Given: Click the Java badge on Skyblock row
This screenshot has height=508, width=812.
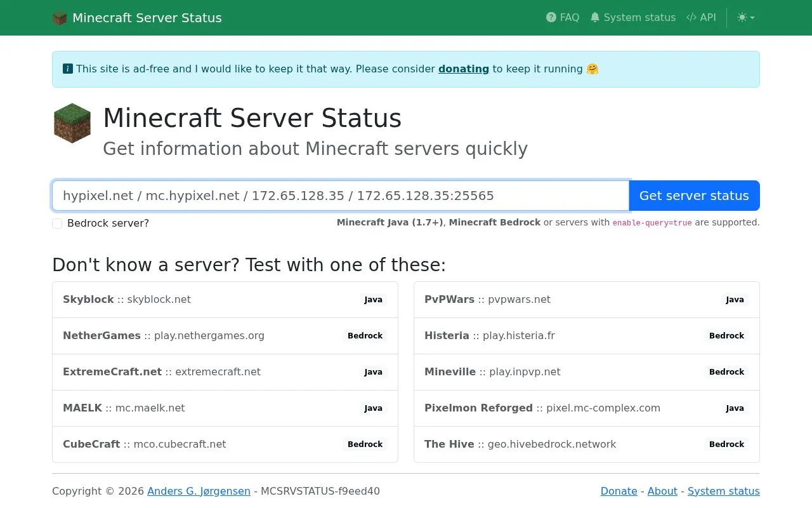Looking at the screenshot, I should coord(374,300).
